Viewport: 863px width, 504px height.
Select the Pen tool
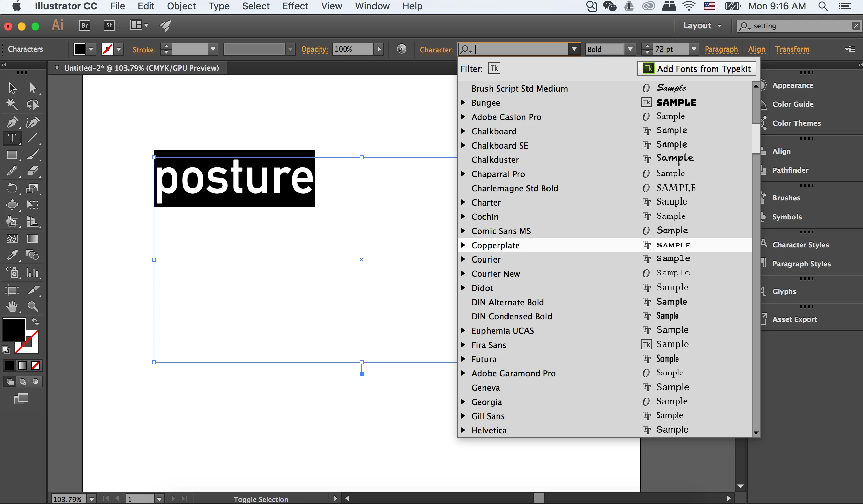[x=12, y=122]
